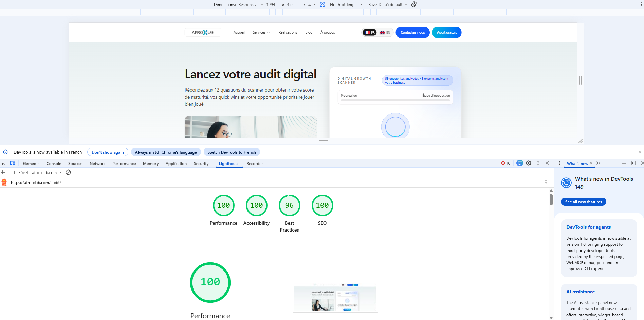Open the Application tab
This screenshot has width=644, height=320.
176,163
